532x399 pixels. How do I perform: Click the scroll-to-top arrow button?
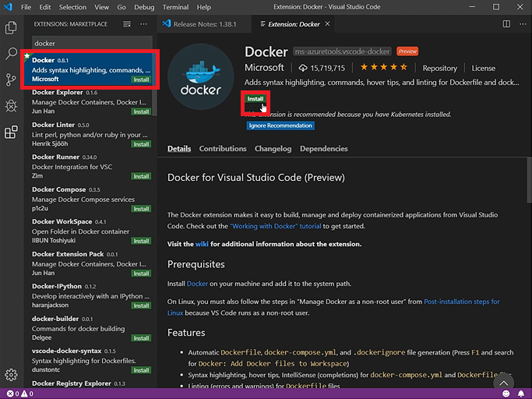tap(503, 383)
